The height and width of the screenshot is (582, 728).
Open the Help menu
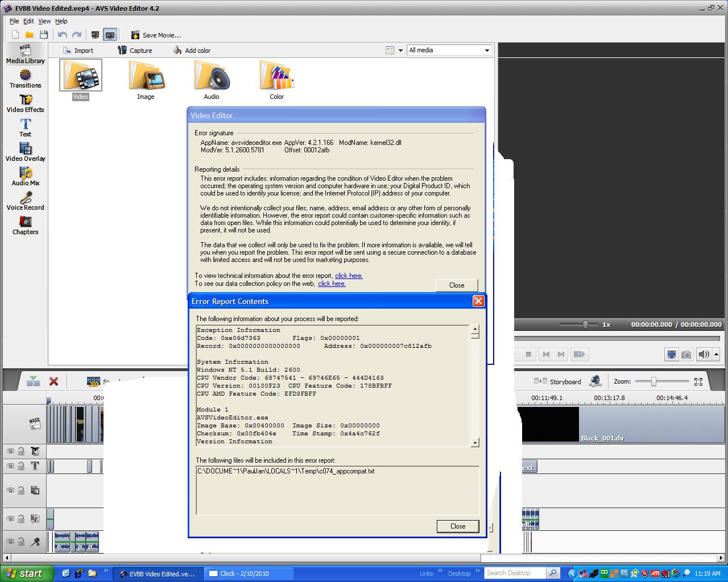pyautogui.click(x=61, y=21)
